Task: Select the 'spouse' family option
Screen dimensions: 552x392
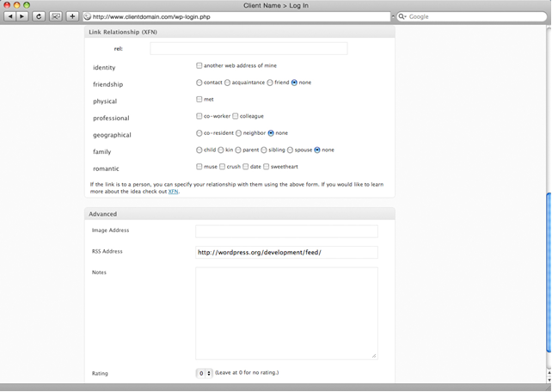Action: 290,150
